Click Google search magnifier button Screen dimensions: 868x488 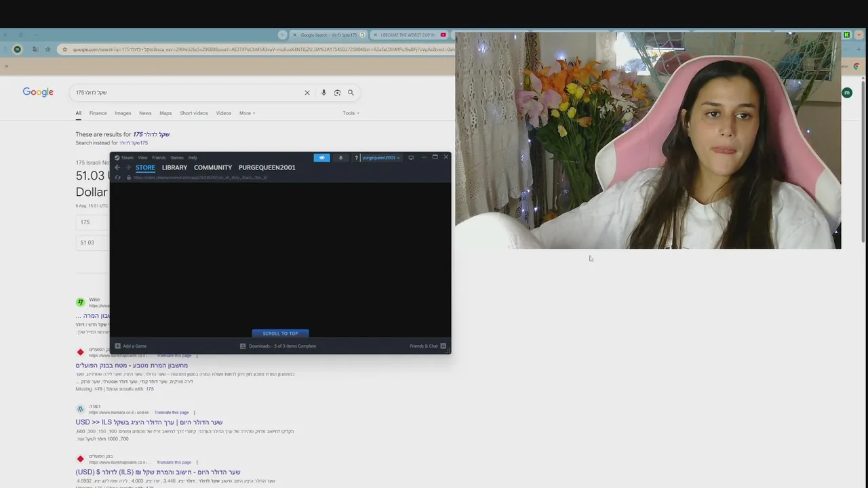(351, 93)
